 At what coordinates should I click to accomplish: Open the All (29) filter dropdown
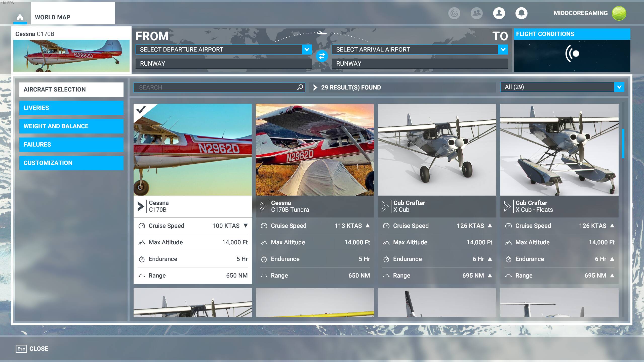562,87
